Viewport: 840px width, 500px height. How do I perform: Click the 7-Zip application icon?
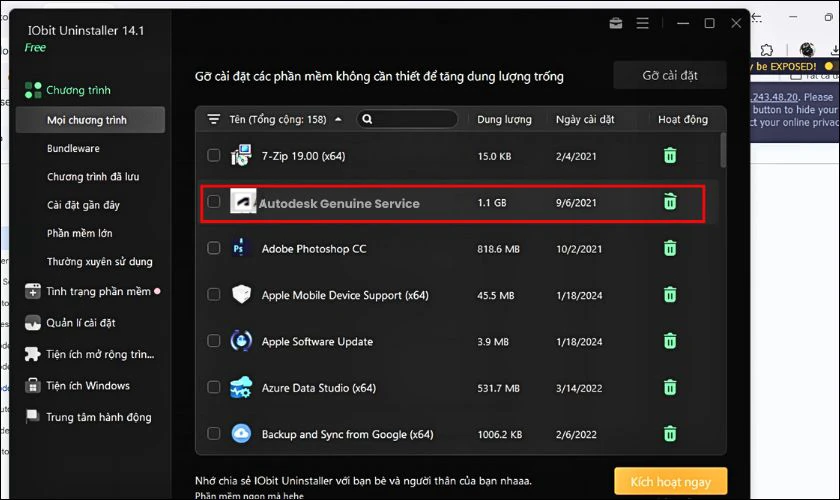pyautogui.click(x=241, y=155)
